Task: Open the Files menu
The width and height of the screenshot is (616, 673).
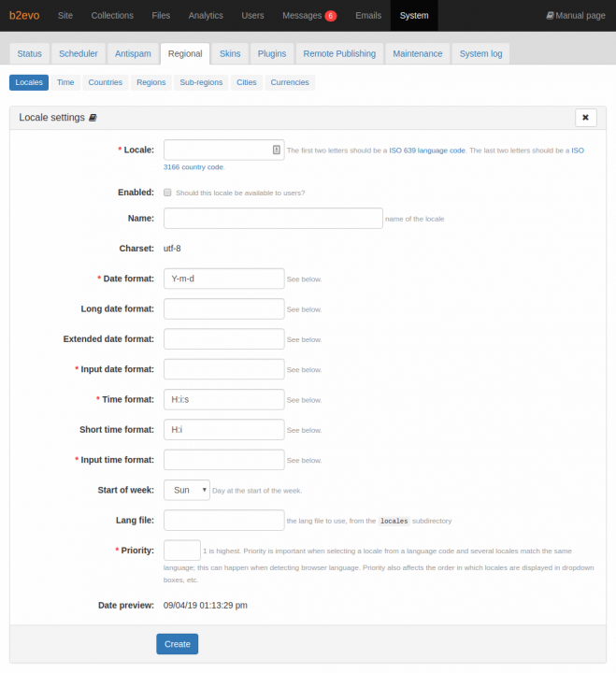Action: point(161,16)
